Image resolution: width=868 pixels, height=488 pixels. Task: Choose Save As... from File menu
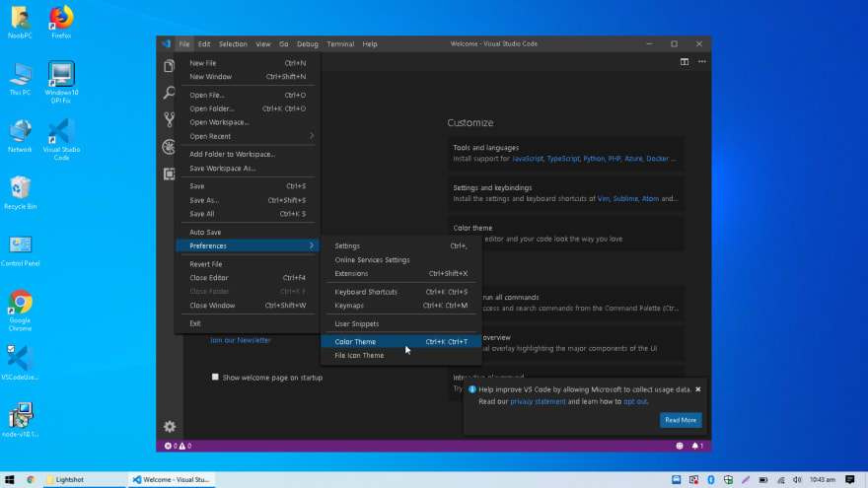248,200
